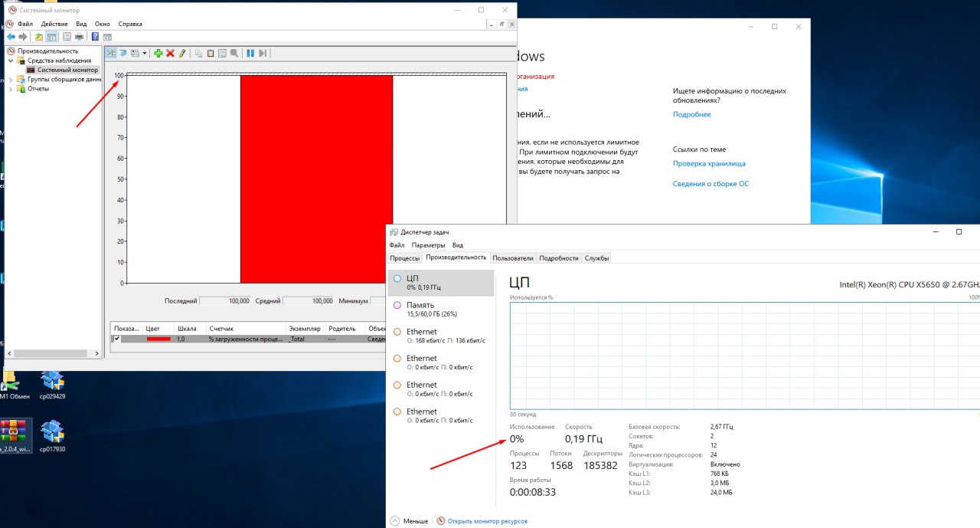Viewport: 980px width, 528px height.
Task: Collapse Task Manager with the Меньше button
Action: tap(410, 521)
